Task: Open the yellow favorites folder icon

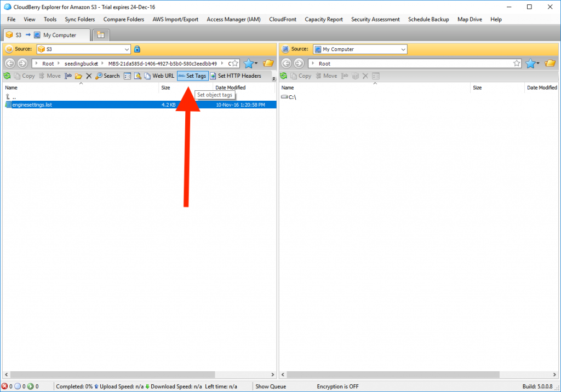Action: point(268,63)
